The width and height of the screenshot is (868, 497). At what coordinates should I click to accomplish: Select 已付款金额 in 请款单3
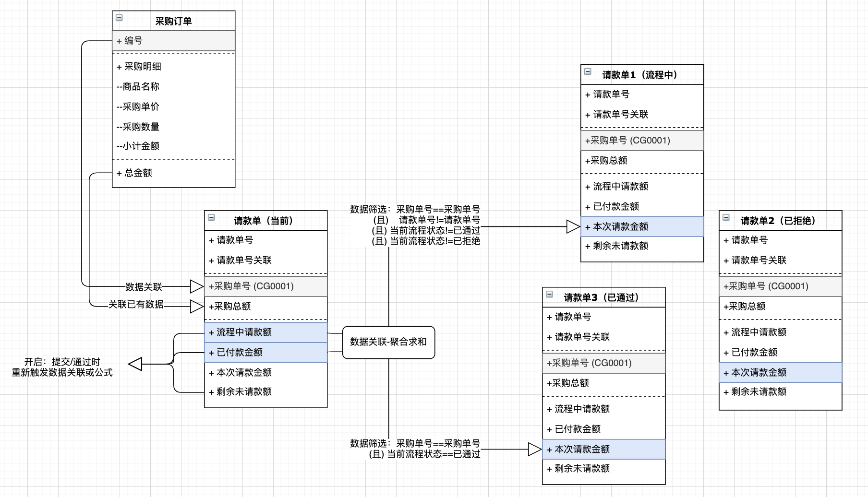click(x=604, y=429)
